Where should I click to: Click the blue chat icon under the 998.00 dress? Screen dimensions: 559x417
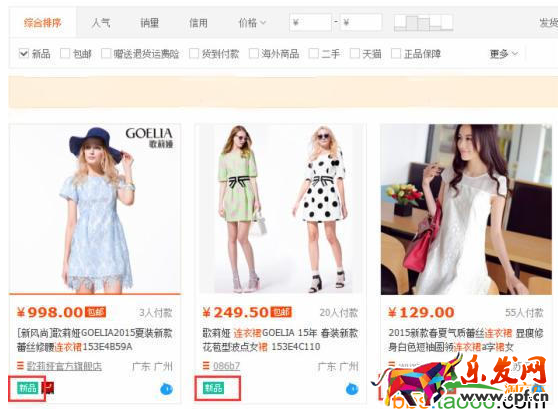coord(167,389)
